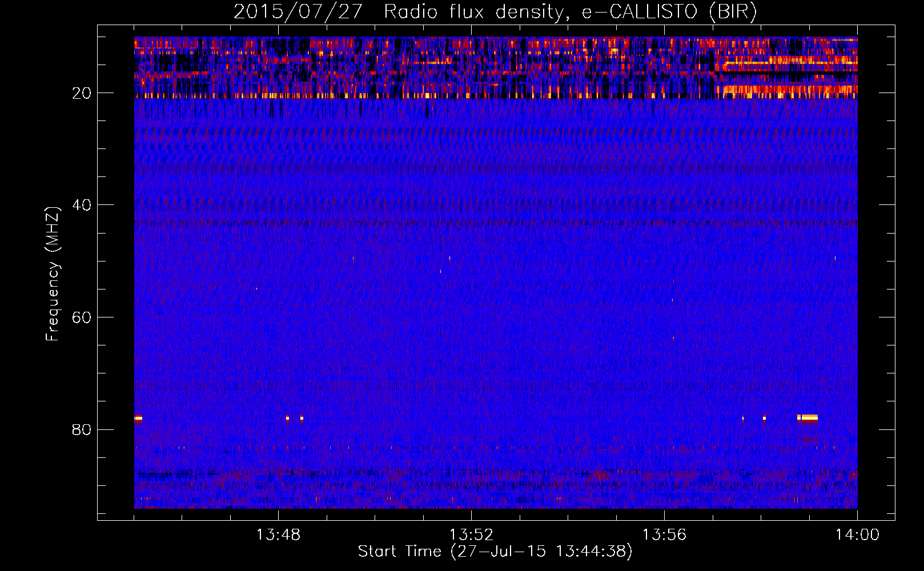The width and height of the screenshot is (924, 571).
Task: Click the 20 MHz frequency tick label
Action: coord(82,93)
